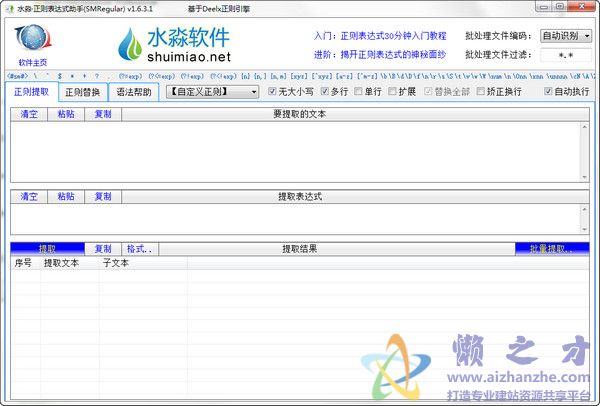Insert the (?!exp) negative lookahead token
Screen dimensions: 600x406
[192, 76]
